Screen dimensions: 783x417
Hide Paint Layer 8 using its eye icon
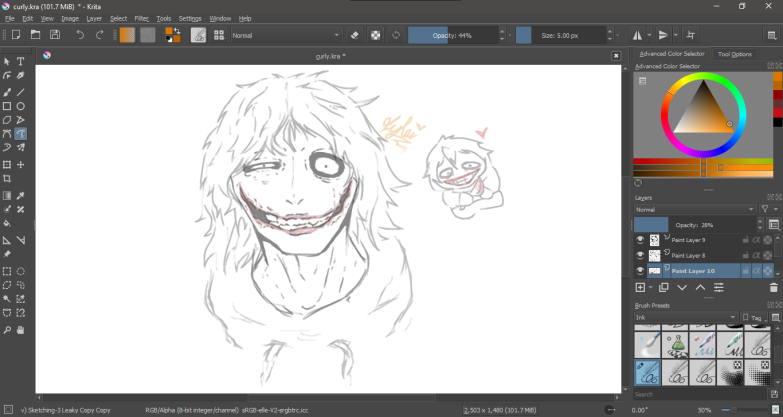640,255
